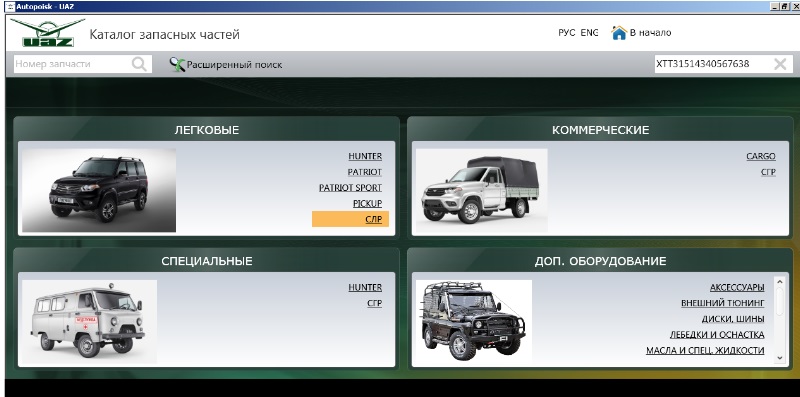
Task: Open PICKUP link
Action: (x=367, y=204)
